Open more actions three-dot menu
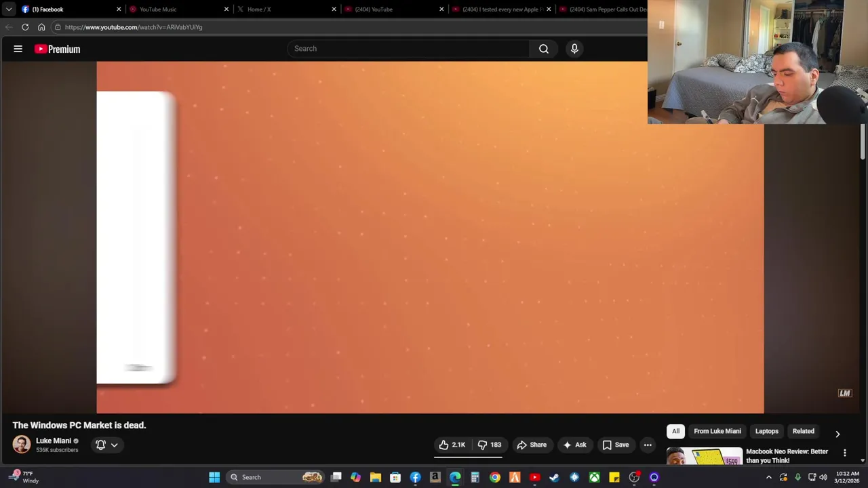The image size is (868, 488). [648, 445]
